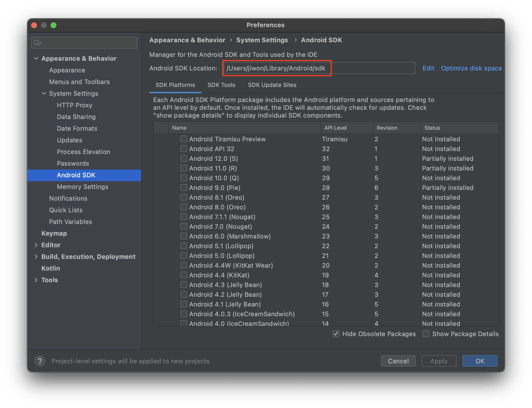Image resolution: width=532 pixels, height=408 pixels.
Task: Click the Cancel button
Action: tap(398, 361)
